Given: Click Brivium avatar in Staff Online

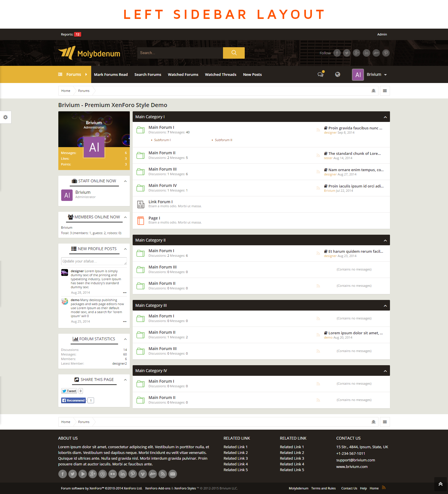Looking at the screenshot, I should [67, 195].
